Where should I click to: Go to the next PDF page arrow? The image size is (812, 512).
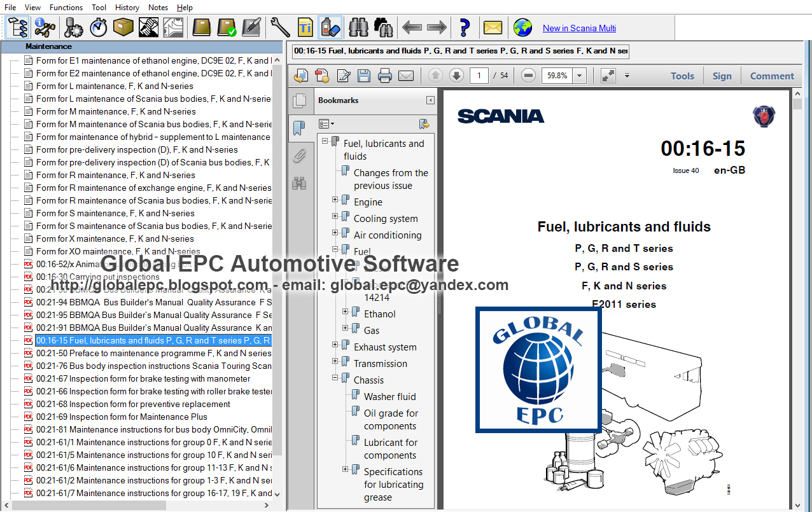pos(456,76)
